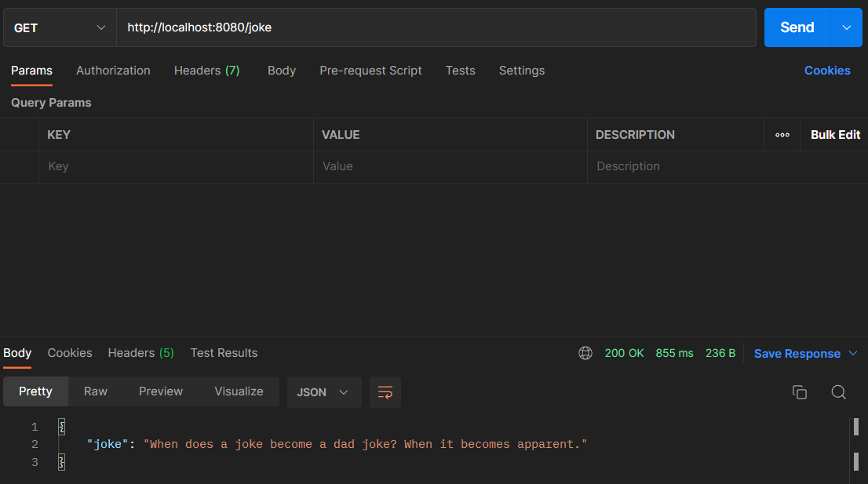Expand the Save Response menu
Viewport: 868px width, 484px height.
coord(806,354)
